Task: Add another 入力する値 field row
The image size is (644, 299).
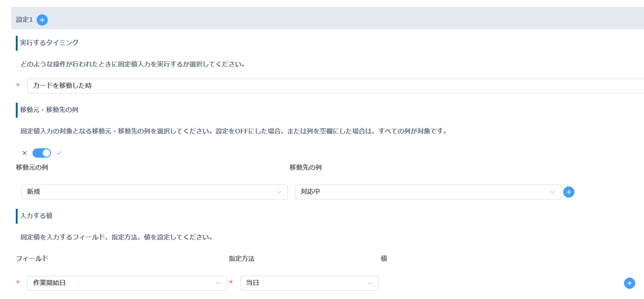Action: click(629, 283)
